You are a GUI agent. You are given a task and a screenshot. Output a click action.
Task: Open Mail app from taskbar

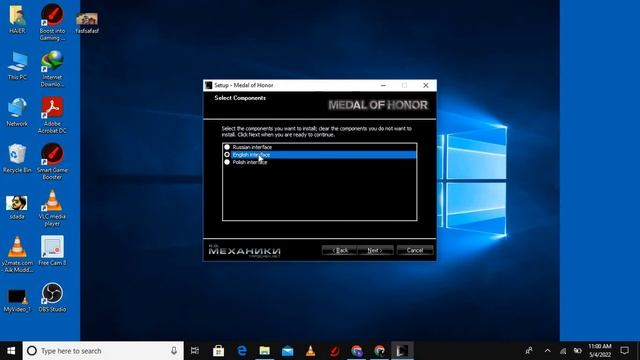pyautogui.click(x=288, y=351)
